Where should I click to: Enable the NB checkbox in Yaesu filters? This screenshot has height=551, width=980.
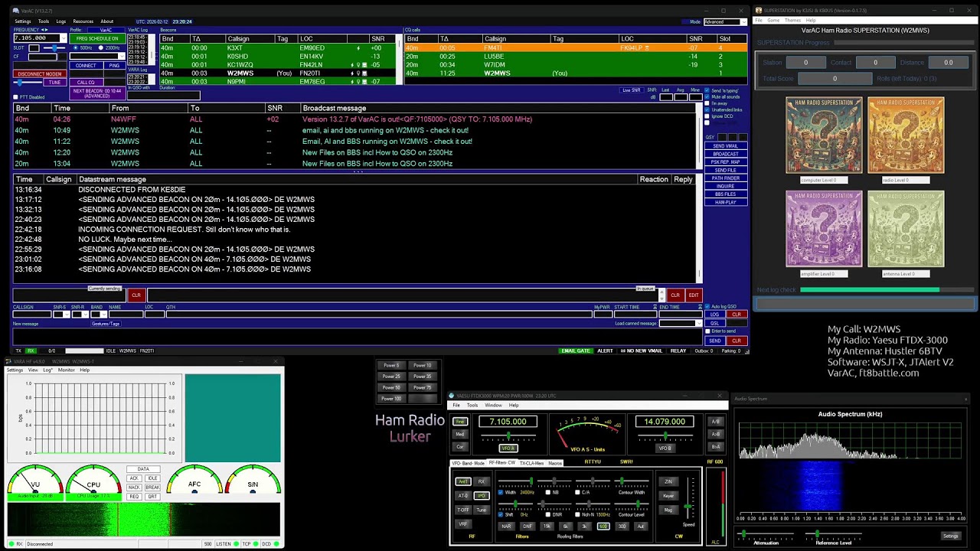click(547, 492)
